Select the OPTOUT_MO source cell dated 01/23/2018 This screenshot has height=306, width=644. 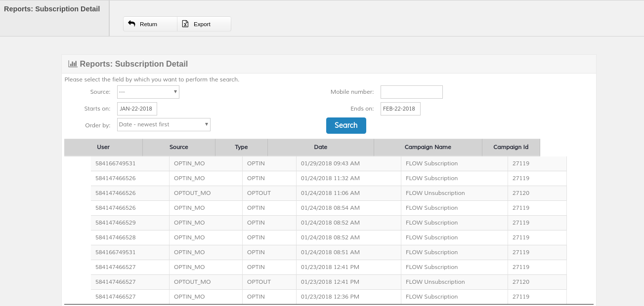pyautogui.click(x=192, y=282)
